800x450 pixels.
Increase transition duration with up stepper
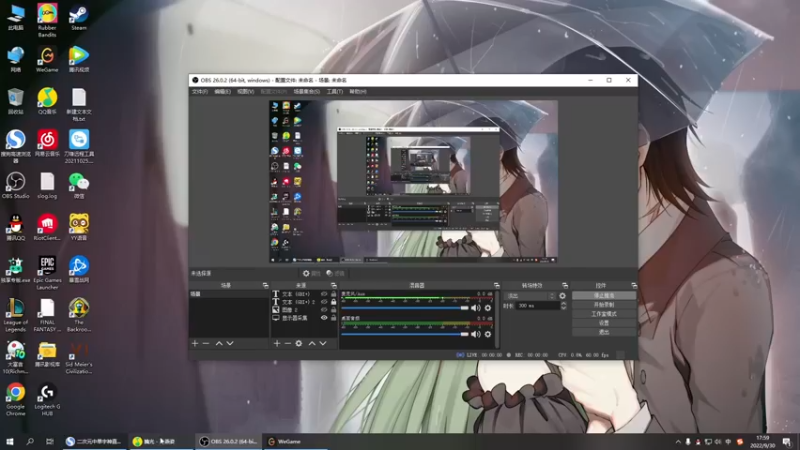click(x=563, y=304)
